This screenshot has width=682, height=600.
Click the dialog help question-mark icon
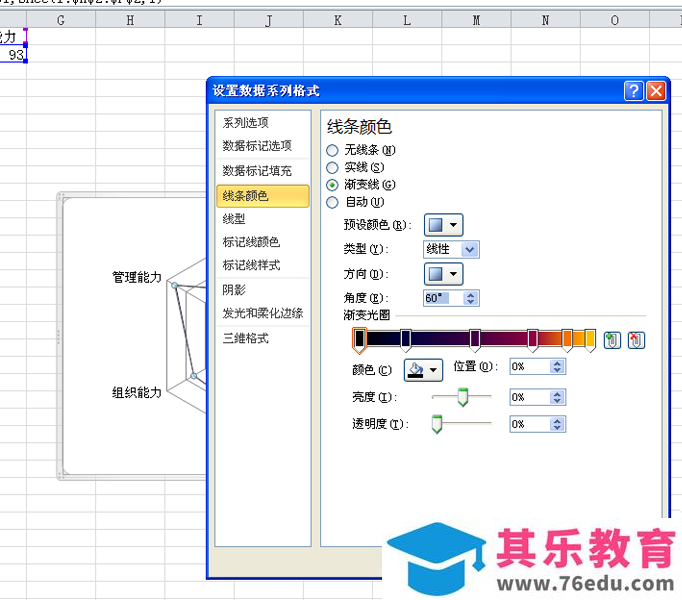633,91
